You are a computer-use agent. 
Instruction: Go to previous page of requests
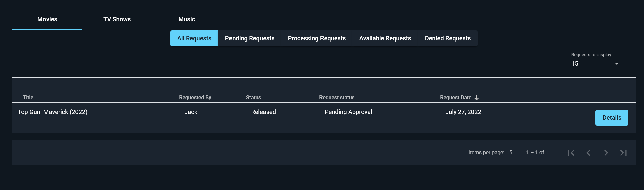[x=588, y=153]
